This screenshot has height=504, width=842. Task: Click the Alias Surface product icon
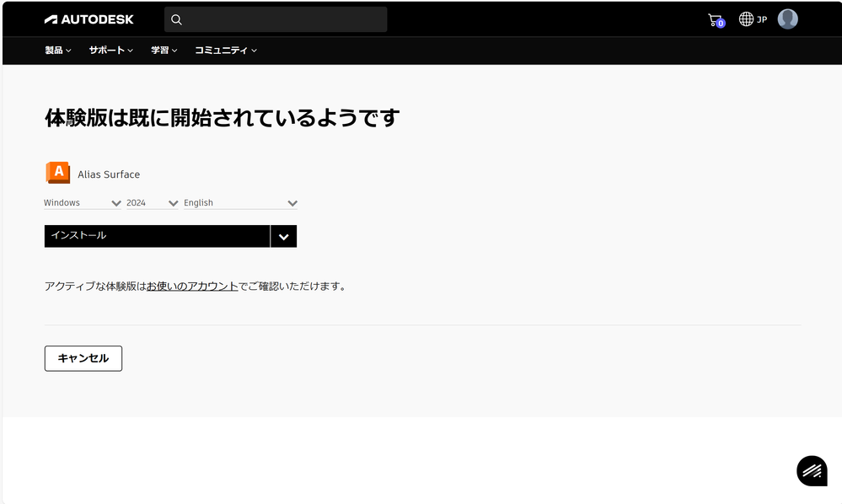[58, 173]
